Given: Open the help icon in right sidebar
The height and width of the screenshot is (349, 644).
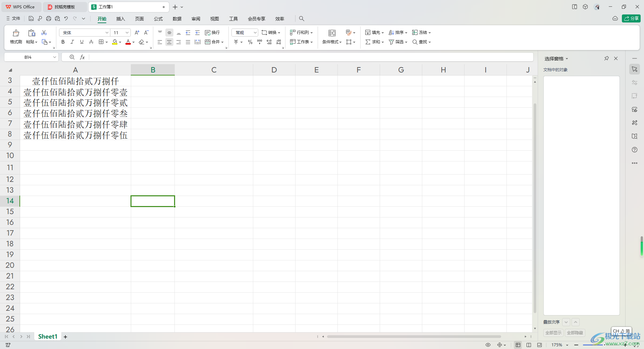Looking at the screenshot, I should pos(635,150).
